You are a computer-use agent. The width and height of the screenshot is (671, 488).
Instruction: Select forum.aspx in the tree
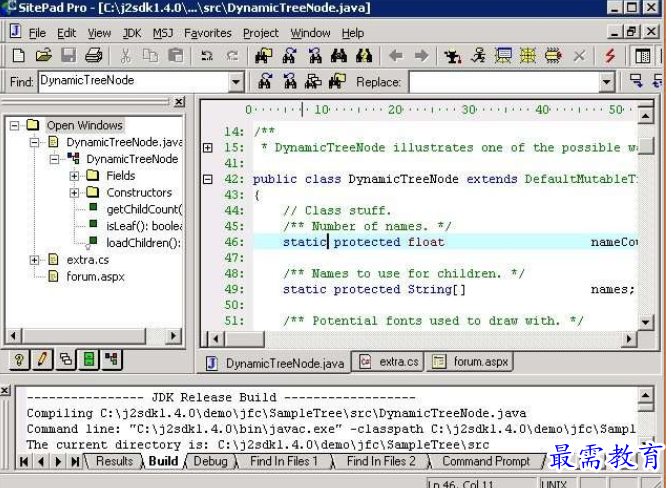(x=95, y=277)
